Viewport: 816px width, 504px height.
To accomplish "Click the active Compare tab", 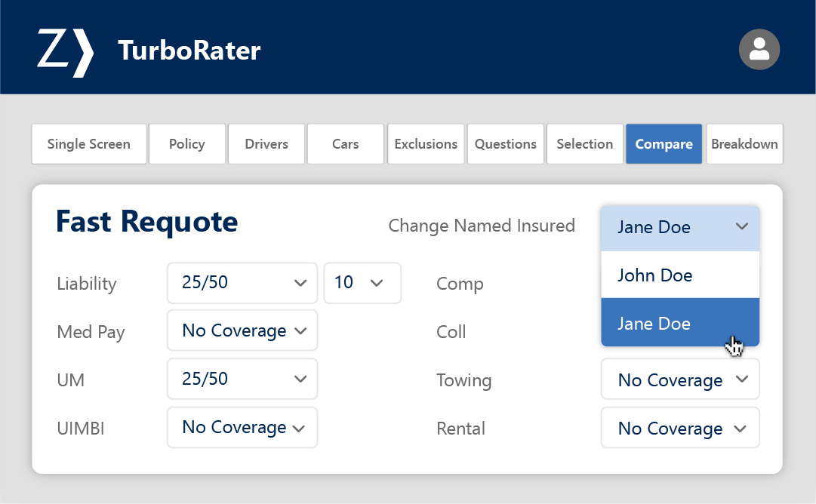I will pyautogui.click(x=664, y=144).
